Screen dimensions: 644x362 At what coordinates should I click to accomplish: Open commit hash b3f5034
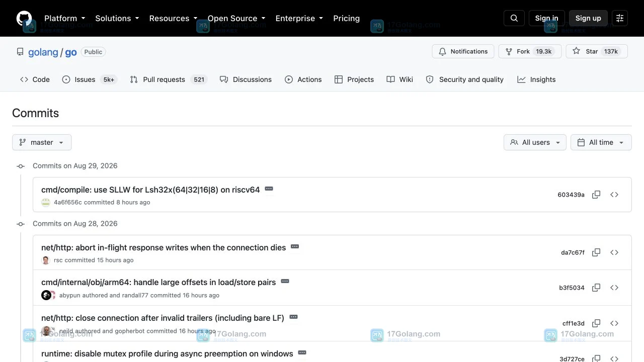(572, 288)
